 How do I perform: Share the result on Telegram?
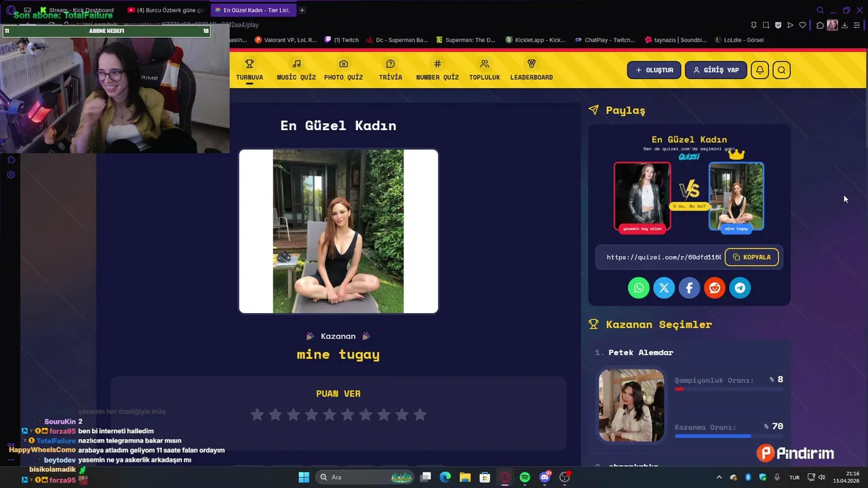(740, 288)
